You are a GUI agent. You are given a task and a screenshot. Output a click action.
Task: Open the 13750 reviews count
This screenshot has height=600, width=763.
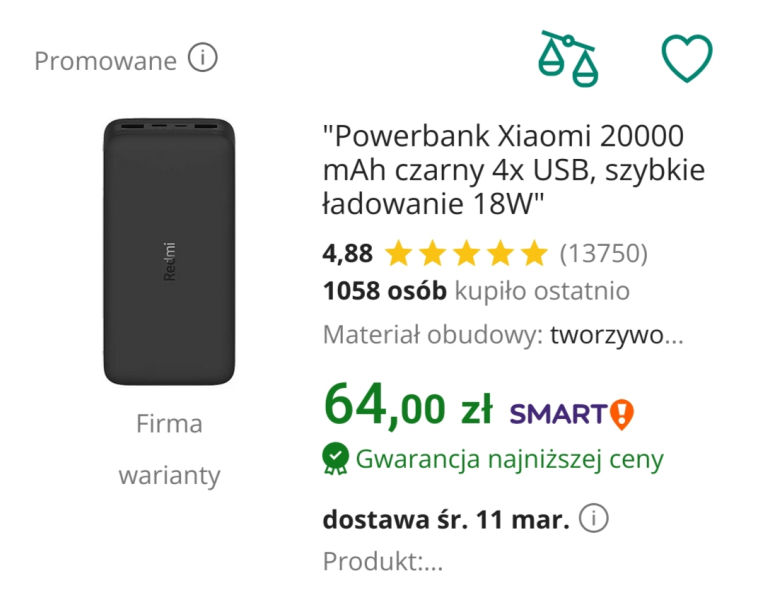click(x=603, y=254)
